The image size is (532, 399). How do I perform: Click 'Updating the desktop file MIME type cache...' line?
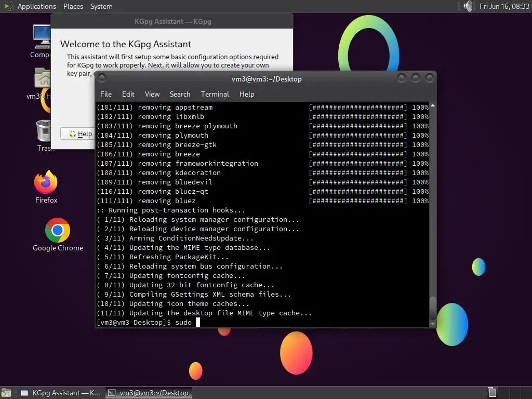click(x=204, y=313)
